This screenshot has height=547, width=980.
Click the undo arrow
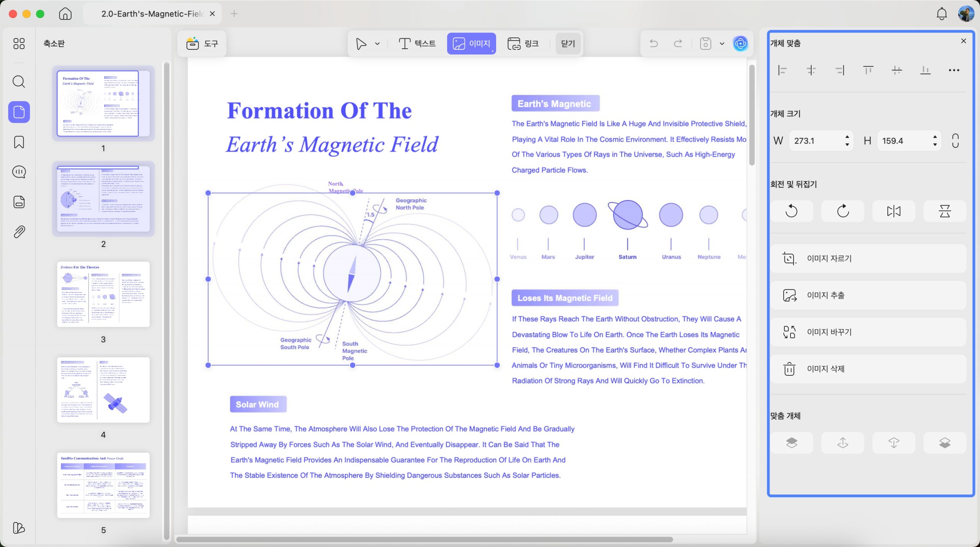point(654,43)
